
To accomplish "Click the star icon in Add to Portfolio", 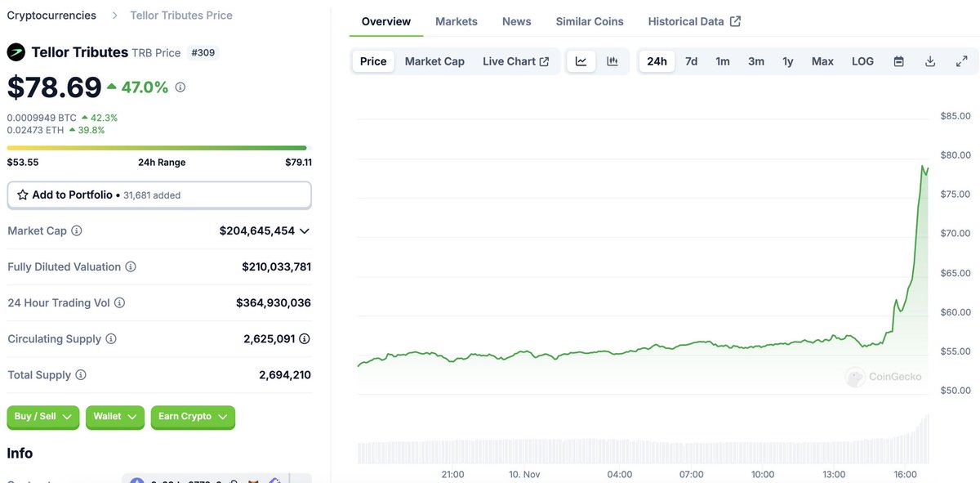I will tap(23, 195).
